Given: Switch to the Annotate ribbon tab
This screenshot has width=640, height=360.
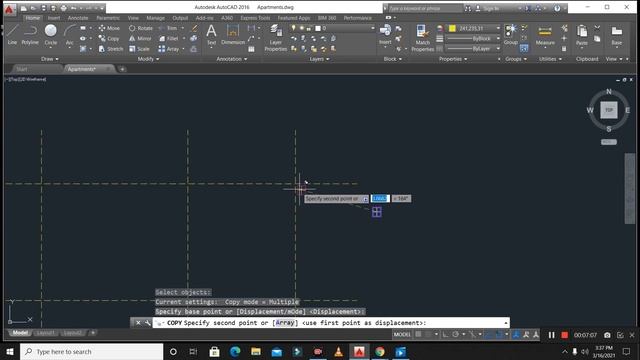Looking at the screenshot, I should 78,18.
